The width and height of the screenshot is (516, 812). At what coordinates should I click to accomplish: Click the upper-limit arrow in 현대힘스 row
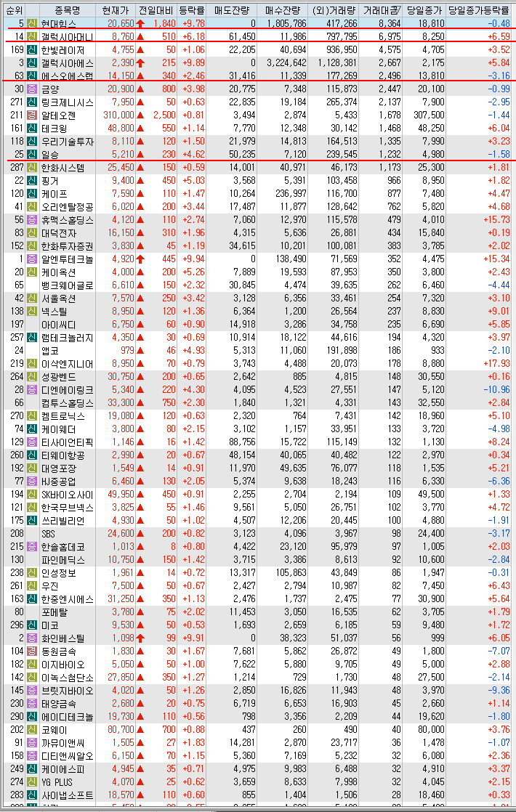pos(140,23)
